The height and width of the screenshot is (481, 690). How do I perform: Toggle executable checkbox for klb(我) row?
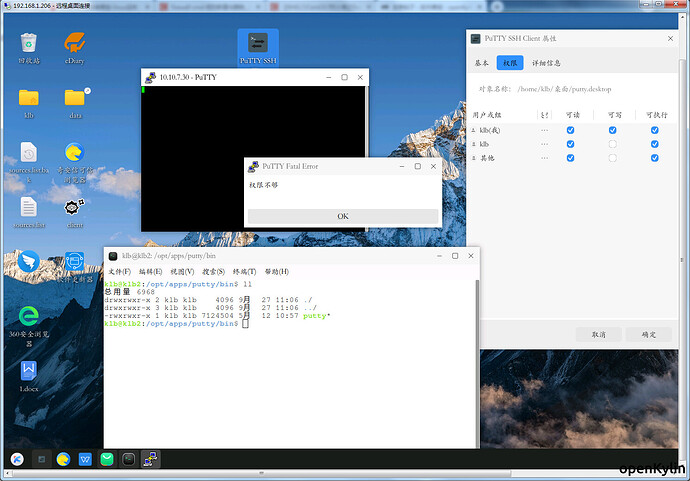point(654,130)
